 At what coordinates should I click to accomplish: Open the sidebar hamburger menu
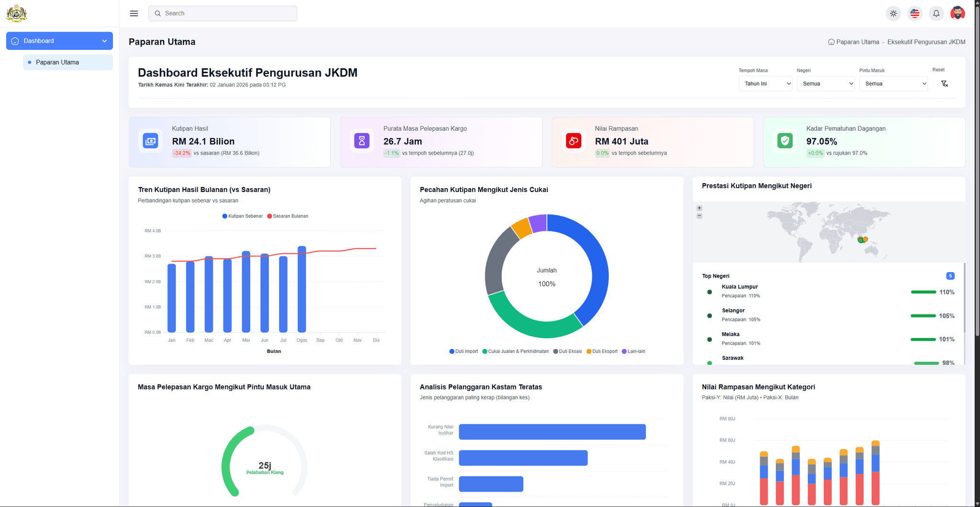[x=134, y=13]
